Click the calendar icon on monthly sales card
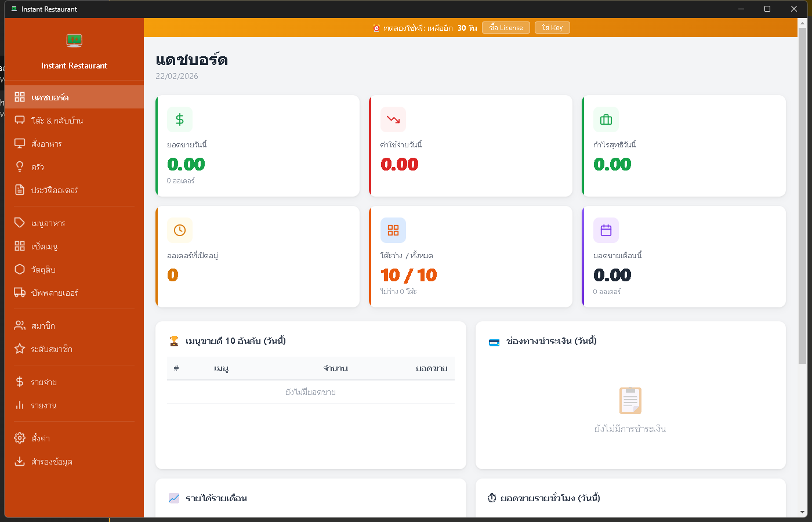The image size is (812, 522). [606, 230]
